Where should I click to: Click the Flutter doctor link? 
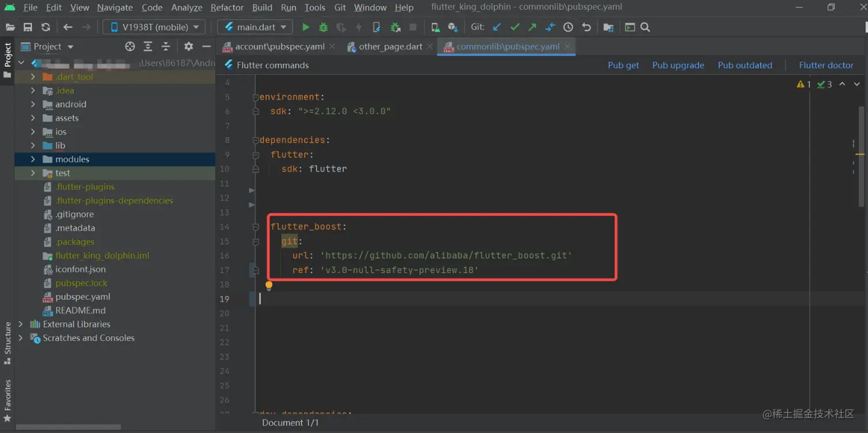(x=826, y=65)
